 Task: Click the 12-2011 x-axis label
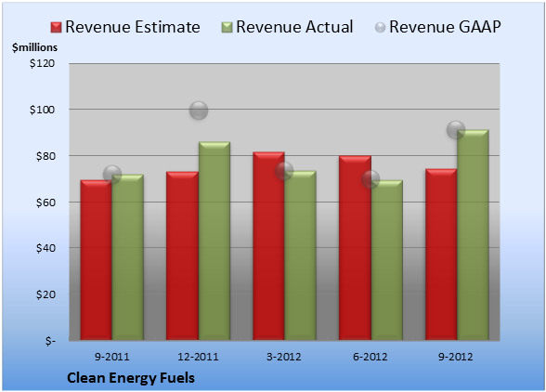click(x=198, y=357)
